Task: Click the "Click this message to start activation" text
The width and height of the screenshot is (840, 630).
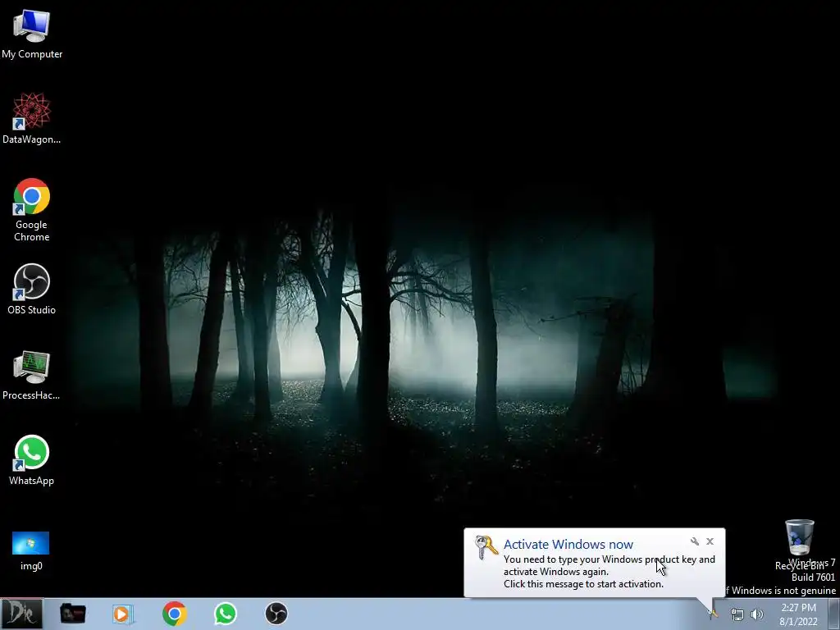Action: (x=583, y=584)
